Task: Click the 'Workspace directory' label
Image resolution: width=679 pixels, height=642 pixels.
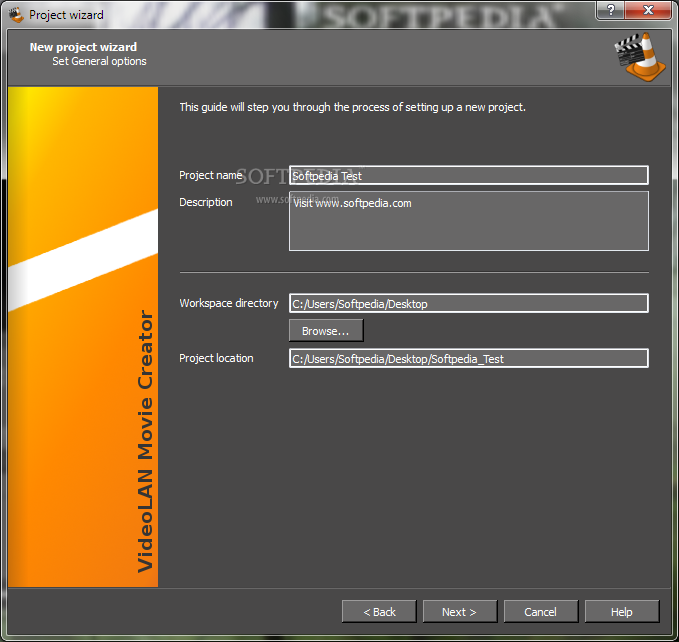Action: point(229,303)
